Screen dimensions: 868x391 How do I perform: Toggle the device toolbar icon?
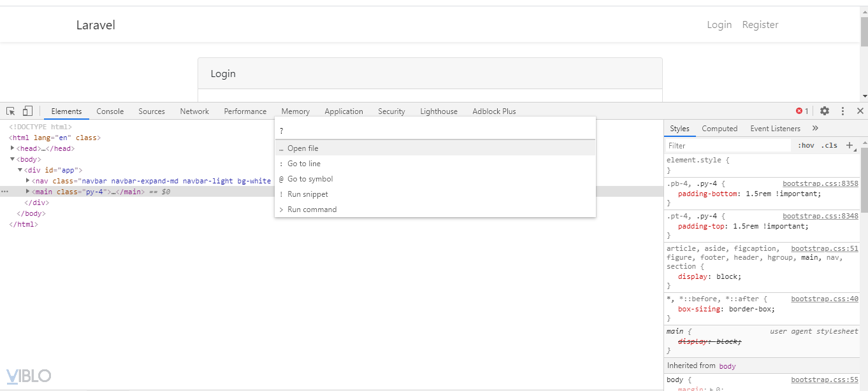[x=27, y=111]
